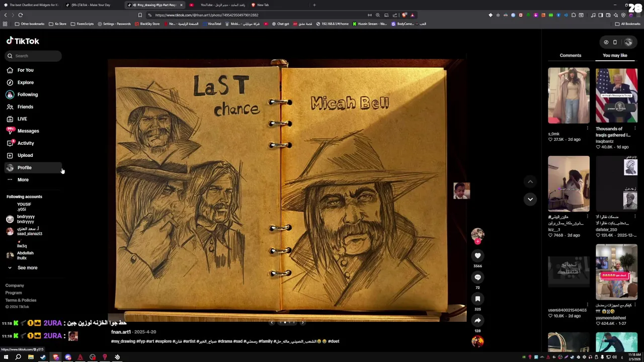644x362 pixels.
Task: Switch to the You may like tab
Action: coord(615,55)
